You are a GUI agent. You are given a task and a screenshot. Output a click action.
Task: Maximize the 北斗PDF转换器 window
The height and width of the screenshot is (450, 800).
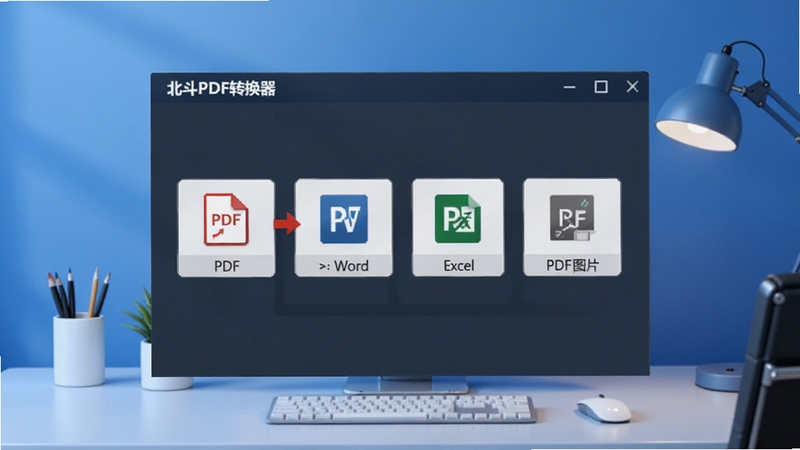601,87
